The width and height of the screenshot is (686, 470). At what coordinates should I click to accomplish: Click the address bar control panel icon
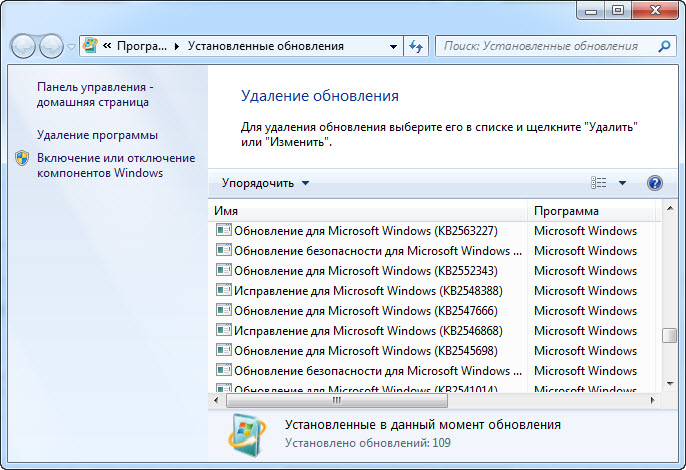coord(91,46)
